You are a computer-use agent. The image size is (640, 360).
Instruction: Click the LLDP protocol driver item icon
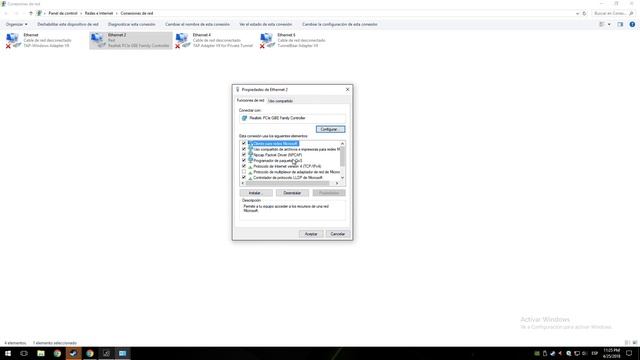coord(250,178)
